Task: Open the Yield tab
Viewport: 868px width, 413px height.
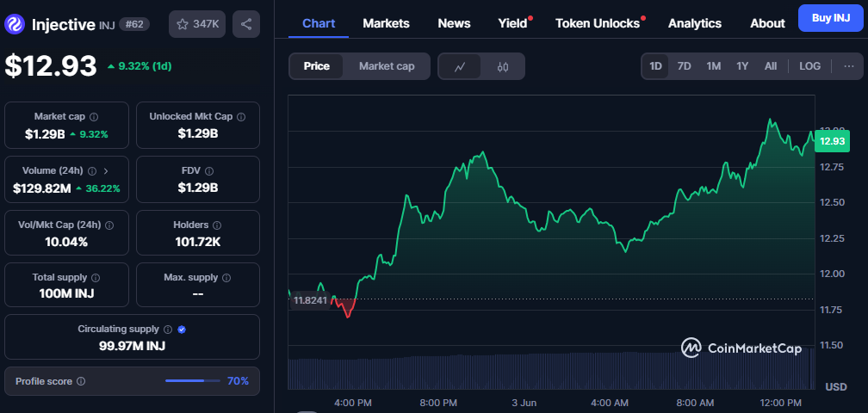Action: (512, 23)
